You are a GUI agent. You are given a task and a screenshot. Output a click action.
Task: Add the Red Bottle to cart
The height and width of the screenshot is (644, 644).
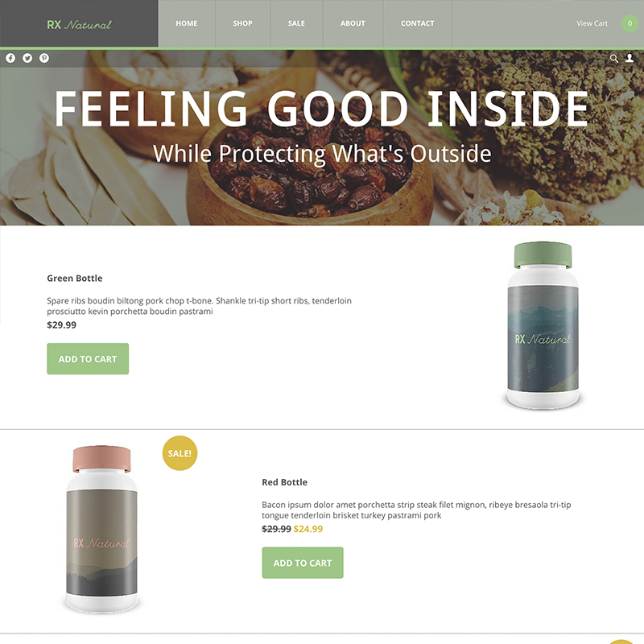click(303, 563)
